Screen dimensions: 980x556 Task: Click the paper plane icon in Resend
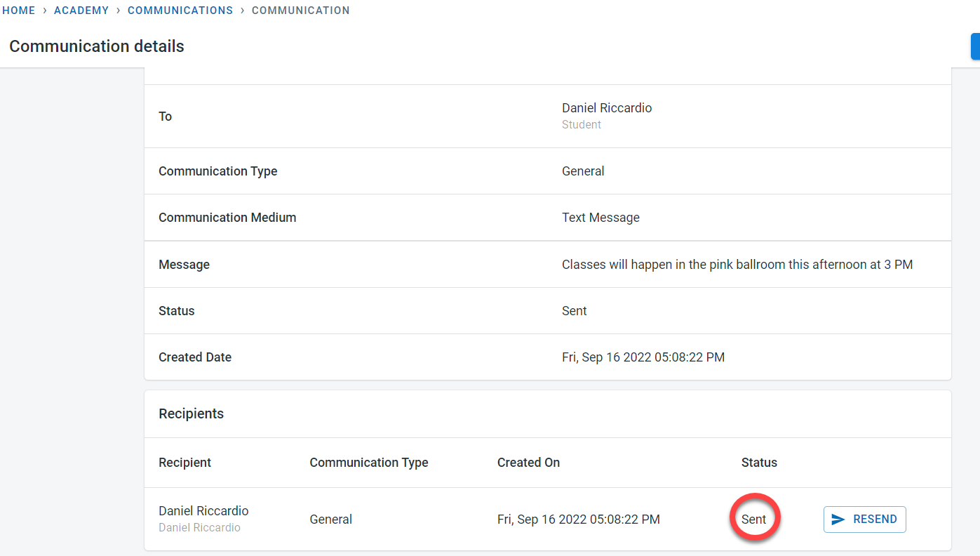click(x=838, y=519)
